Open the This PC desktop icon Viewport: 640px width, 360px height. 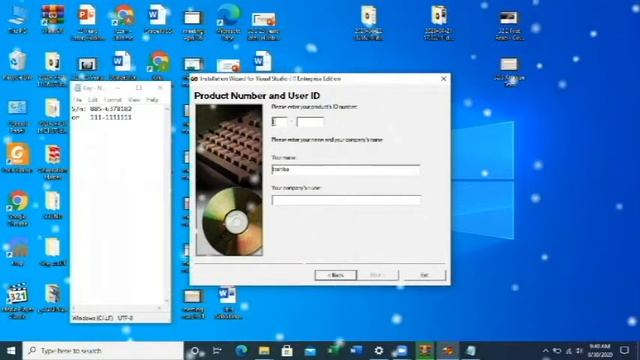coord(18,20)
